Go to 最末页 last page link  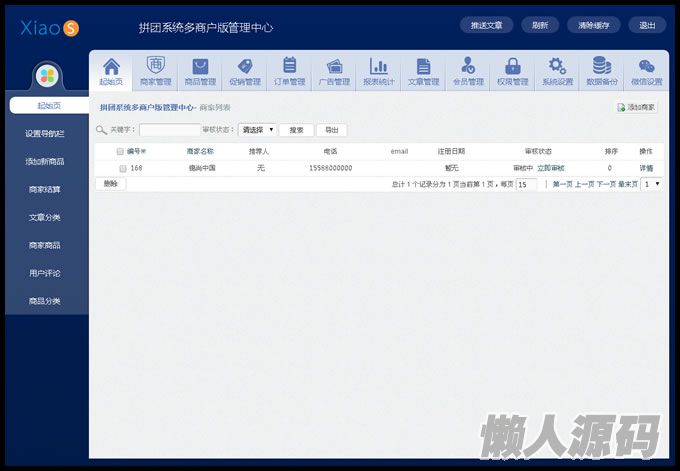click(628, 184)
